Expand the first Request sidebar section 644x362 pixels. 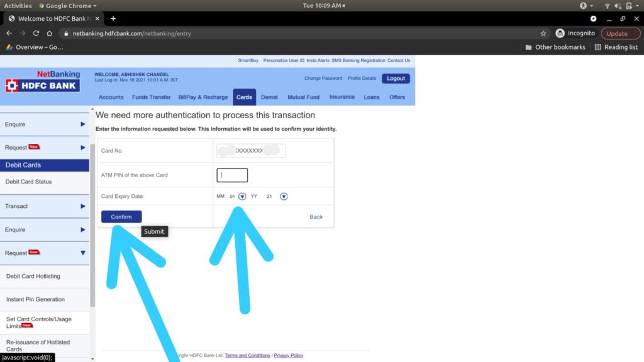coord(45,147)
